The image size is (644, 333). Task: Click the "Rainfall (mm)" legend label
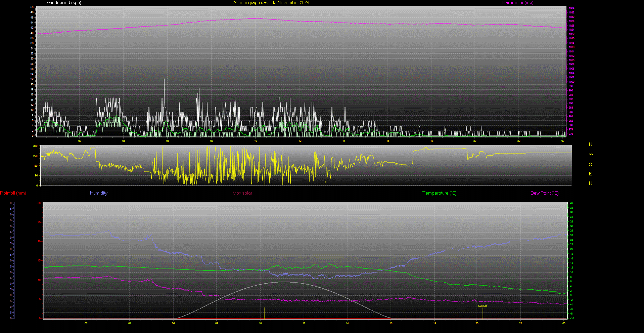pyautogui.click(x=13, y=193)
